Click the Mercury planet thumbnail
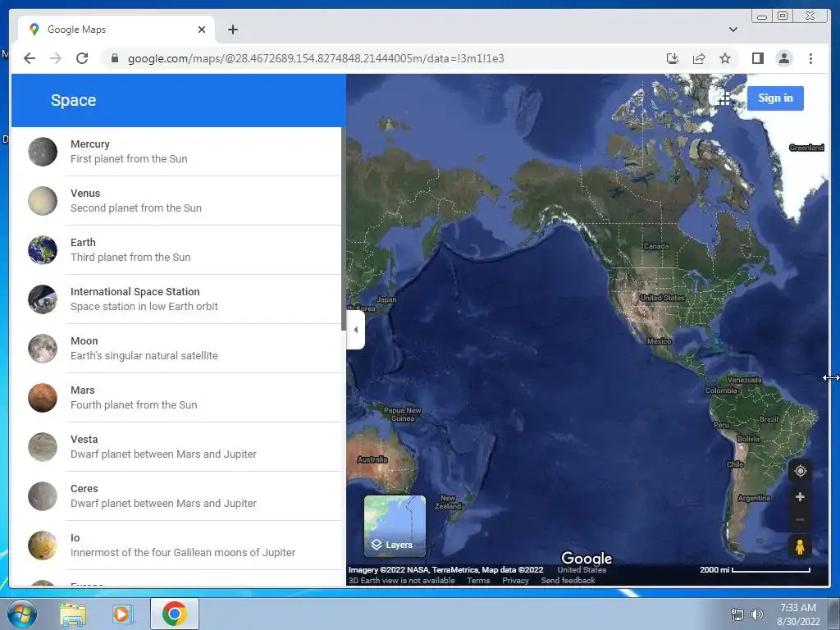Screen dimensions: 840x630 pyautogui.click(x=43, y=152)
